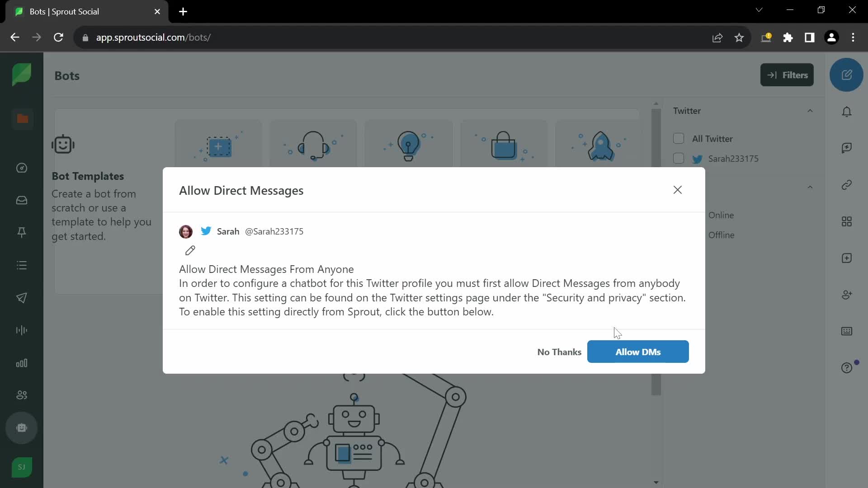
Task: Click the Sprout Social home logo
Action: coord(22,75)
